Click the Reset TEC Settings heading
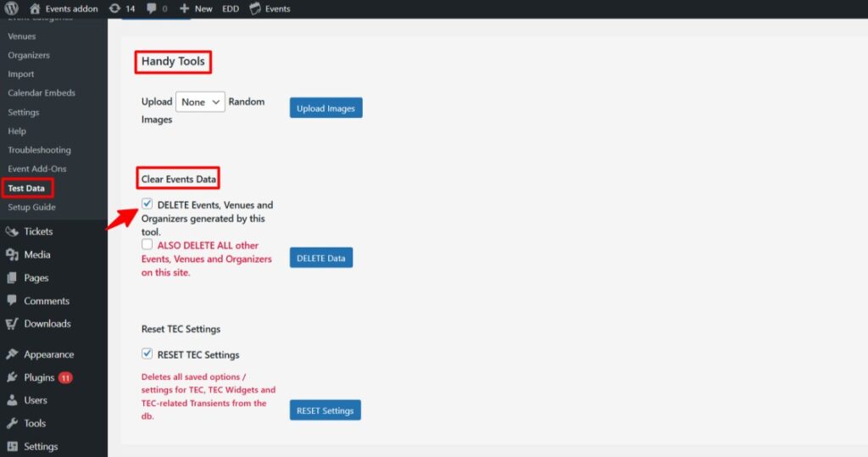The image size is (868, 457). (x=181, y=329)
